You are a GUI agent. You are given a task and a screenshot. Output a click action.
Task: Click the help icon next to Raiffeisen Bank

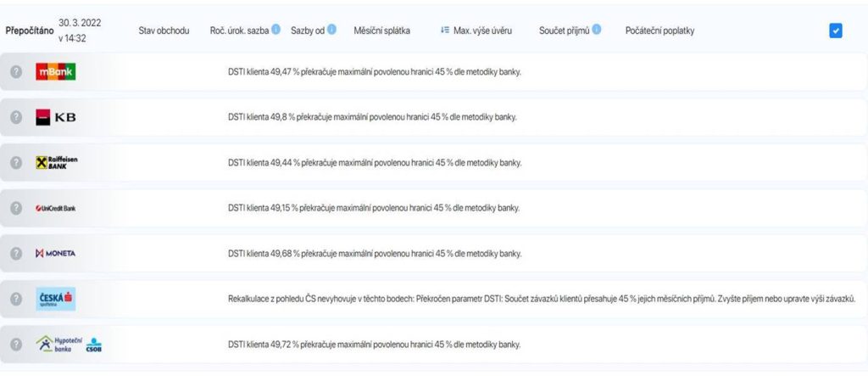coord(16,162)
